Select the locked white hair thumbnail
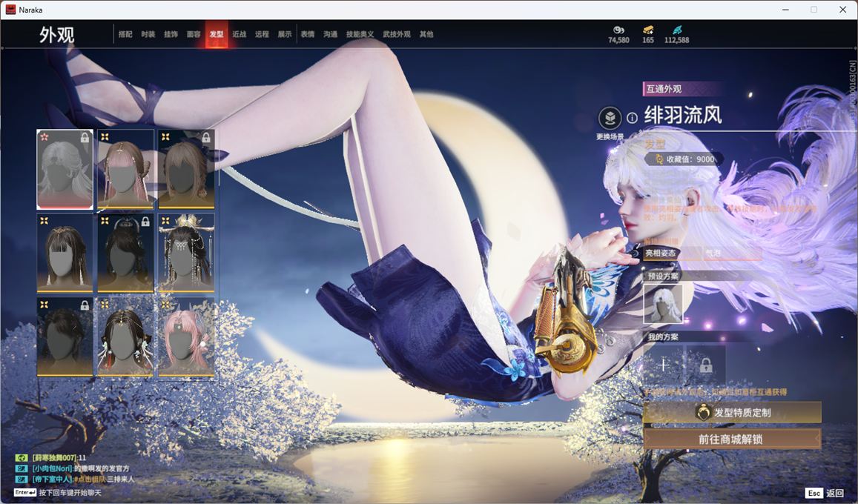This screenshot has width=858, height=504. (65, 170)
